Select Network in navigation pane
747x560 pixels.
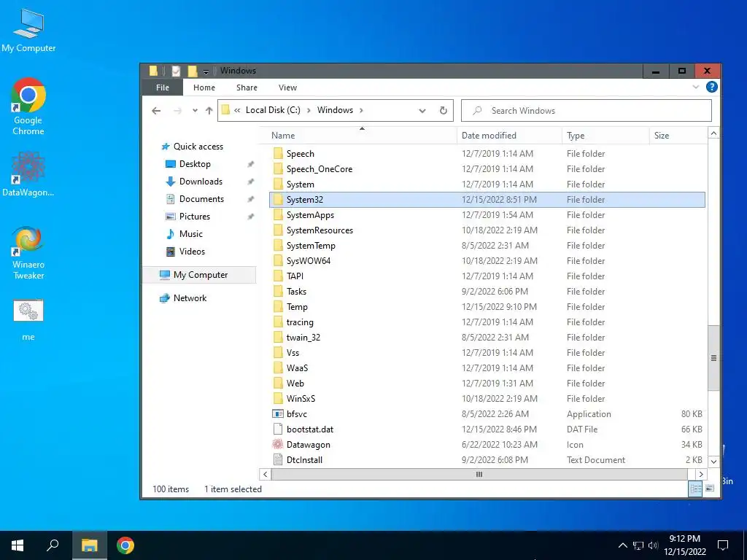point(183,298)
